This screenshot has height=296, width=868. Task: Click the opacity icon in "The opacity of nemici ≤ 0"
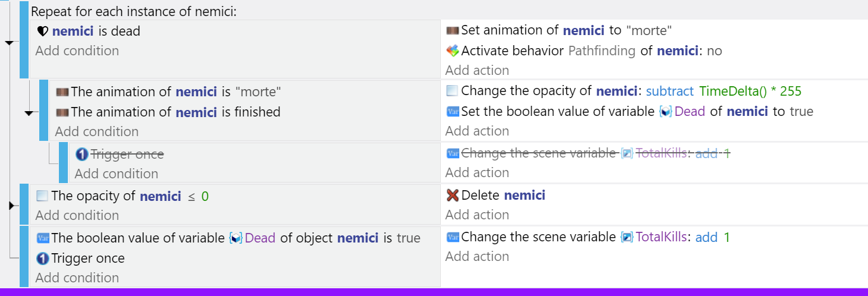click(x=42, y=196)
